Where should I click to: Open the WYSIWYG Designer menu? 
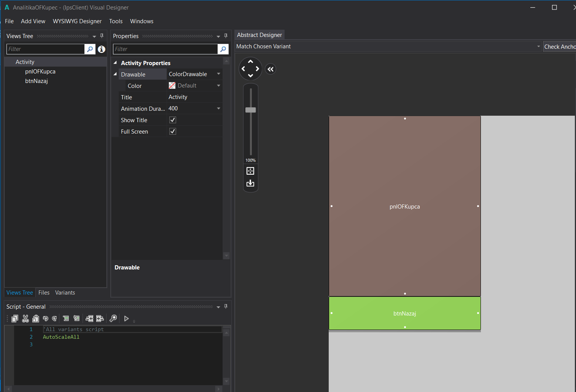77,21
